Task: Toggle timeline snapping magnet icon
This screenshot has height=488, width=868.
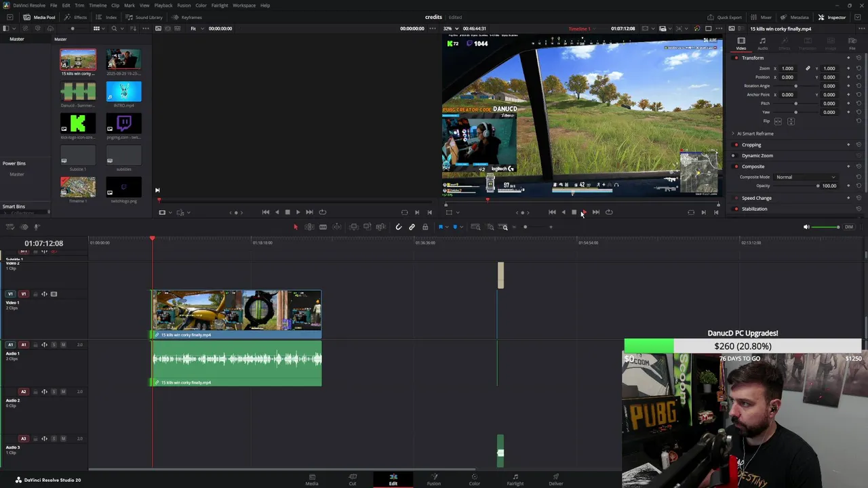Action: click(398, 227)
